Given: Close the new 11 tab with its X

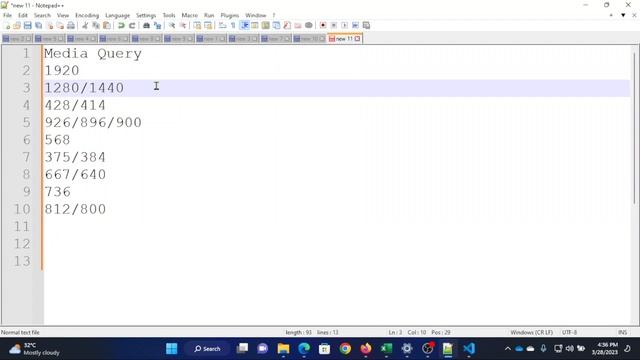Looking at the screenshot, I should click(x=358, y=39).
